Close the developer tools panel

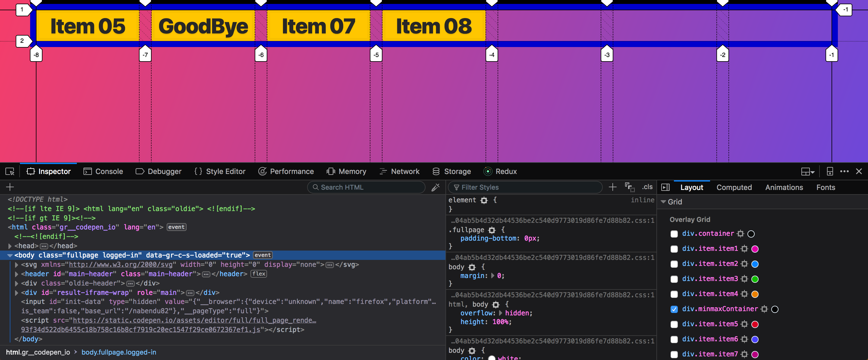[x=859, y=172]
